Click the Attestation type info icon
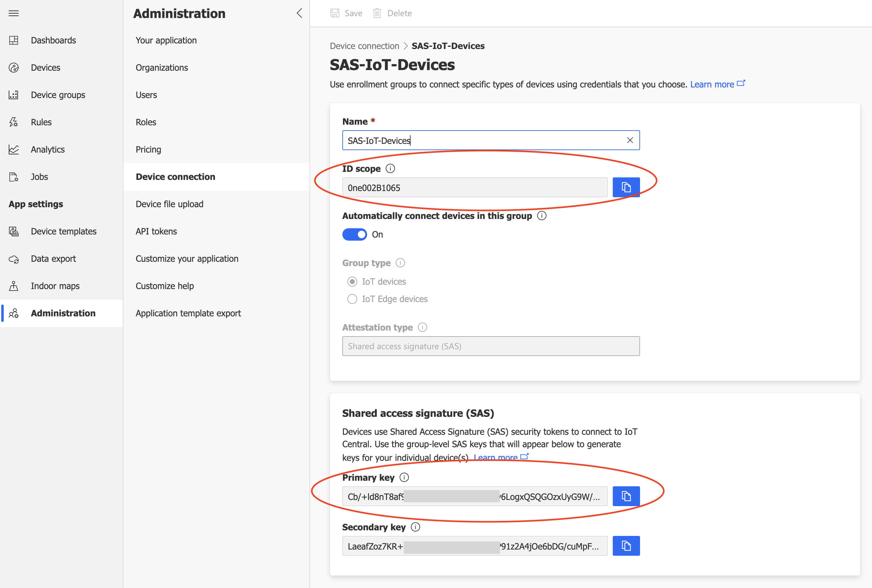 (x=422, y=327)
